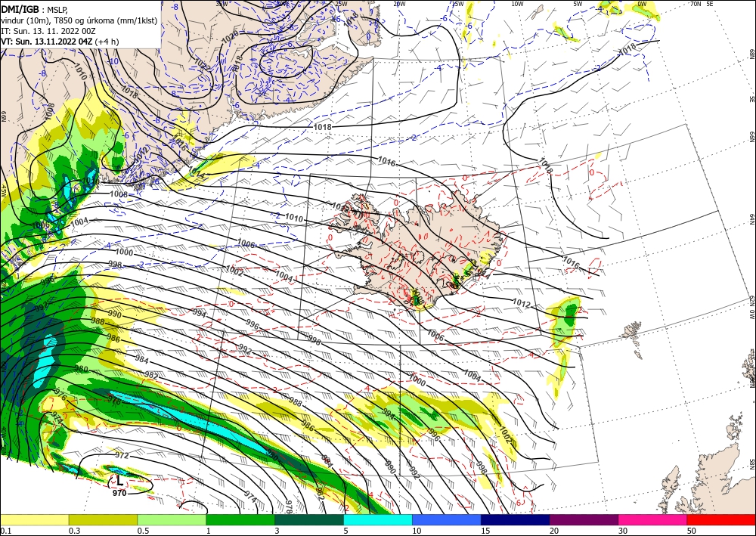Click the '0.1' legend scale value
This screenshot has width=756, height=536.
point(6,531)
